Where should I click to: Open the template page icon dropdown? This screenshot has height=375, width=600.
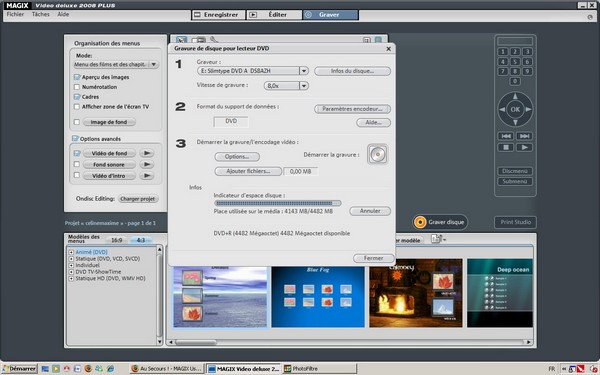click(439, 239)
